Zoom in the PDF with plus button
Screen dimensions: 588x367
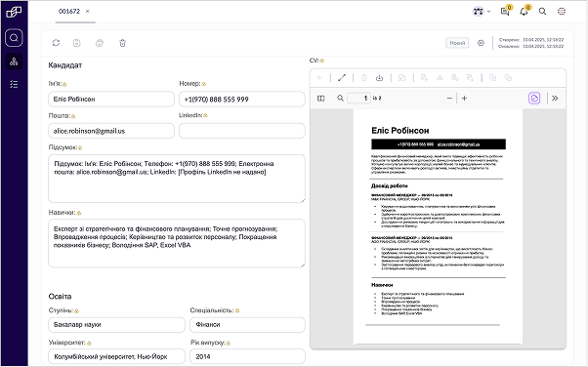point(464,99)
